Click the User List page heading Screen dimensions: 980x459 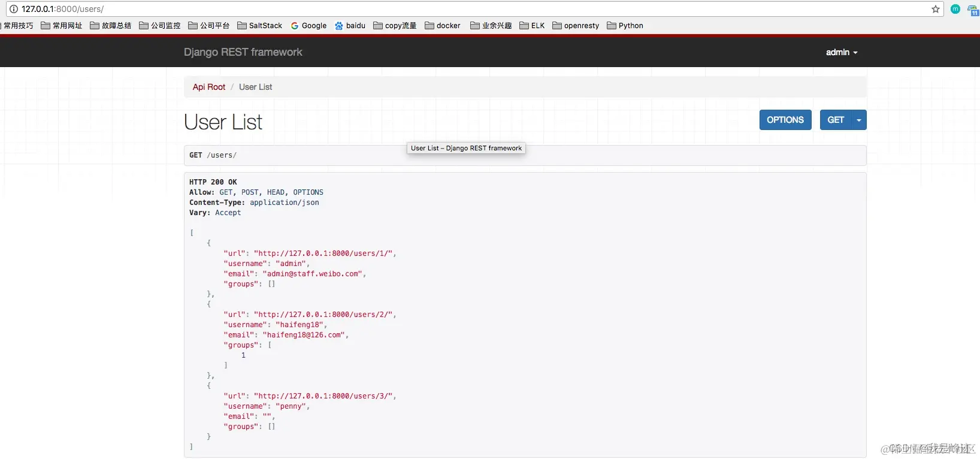click(223, 122)
